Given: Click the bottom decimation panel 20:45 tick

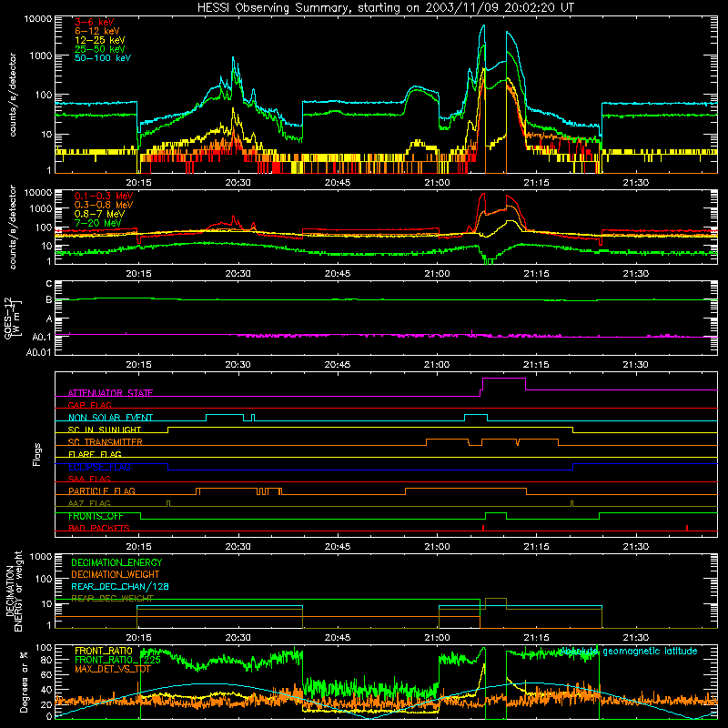Looking at the screenshot, I should pyautogui.click(x=338, y=638).
